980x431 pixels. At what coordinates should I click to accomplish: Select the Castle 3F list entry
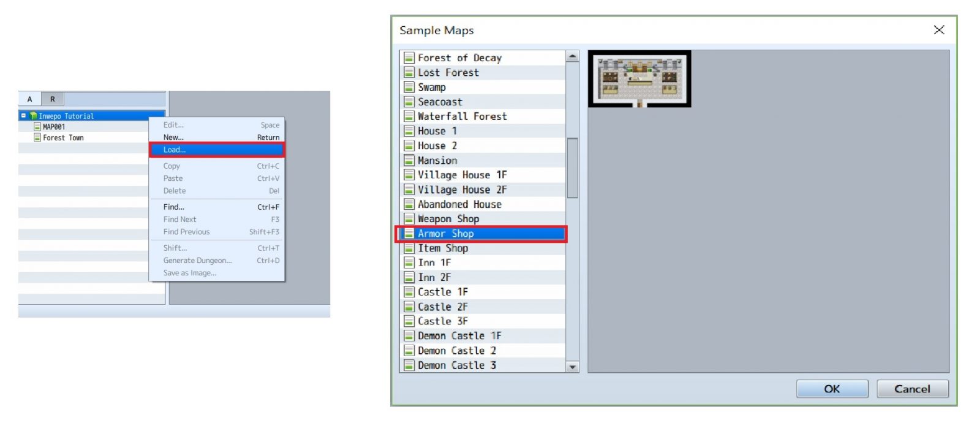coord(482,321)
